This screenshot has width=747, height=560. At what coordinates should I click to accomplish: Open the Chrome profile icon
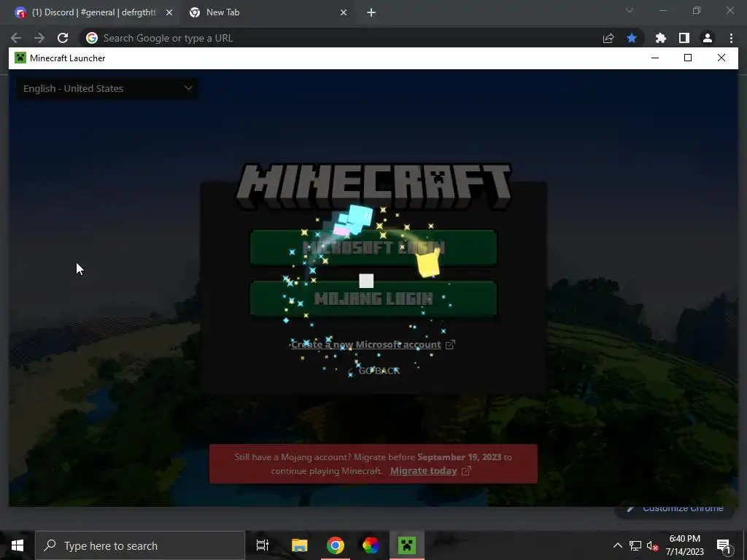pos(708,38)
